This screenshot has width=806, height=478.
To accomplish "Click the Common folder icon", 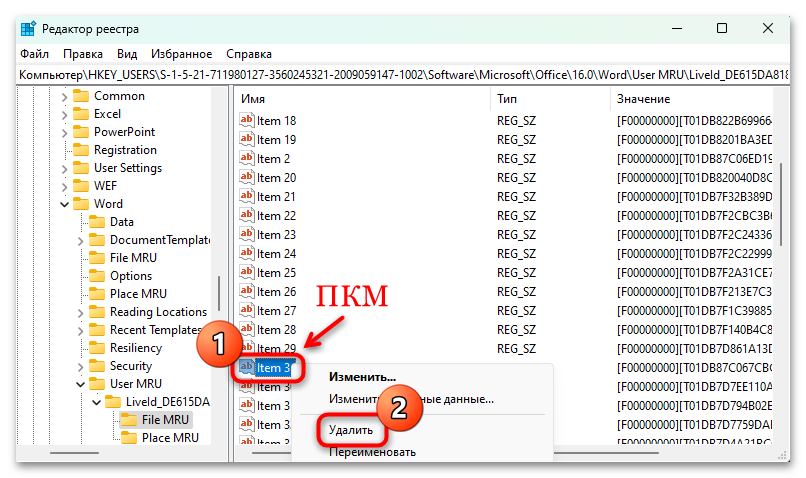I will coord(81,96).
